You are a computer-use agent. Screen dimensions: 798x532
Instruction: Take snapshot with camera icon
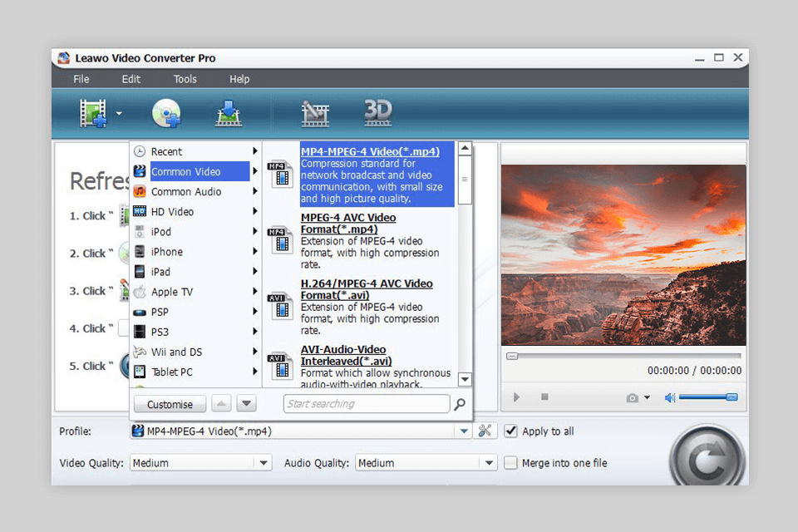(633, 398)
